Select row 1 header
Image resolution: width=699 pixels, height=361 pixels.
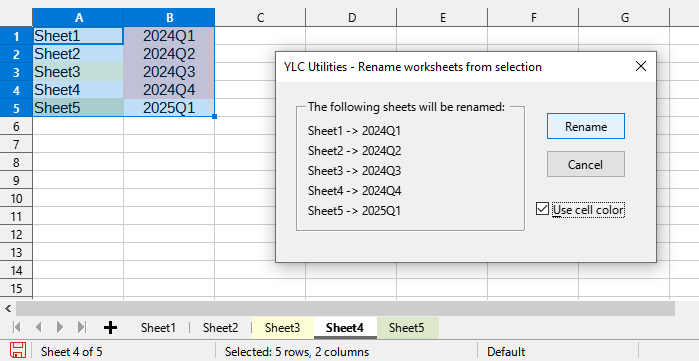pyautogui.click(x=16, y=36)
